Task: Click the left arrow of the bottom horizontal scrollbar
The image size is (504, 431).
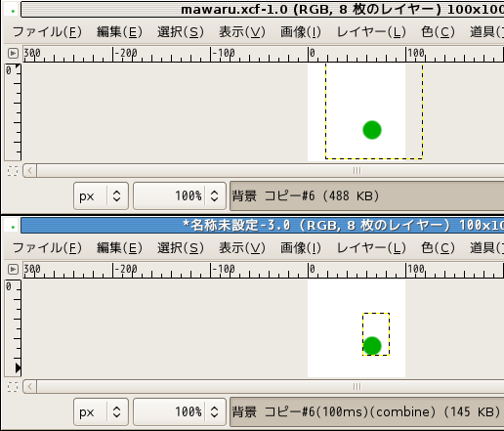Action: tap(30, 386)
